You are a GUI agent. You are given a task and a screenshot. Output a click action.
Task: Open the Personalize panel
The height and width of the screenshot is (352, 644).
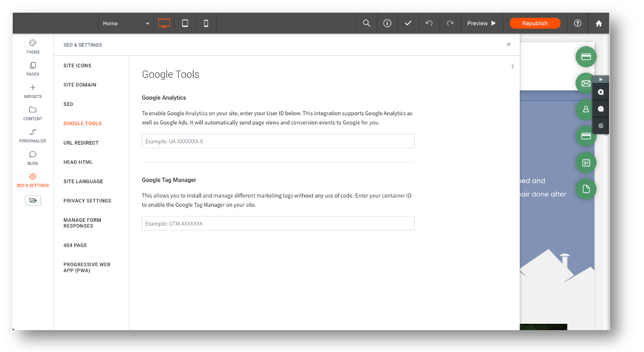pyautogui.click(x=33, y=135)
